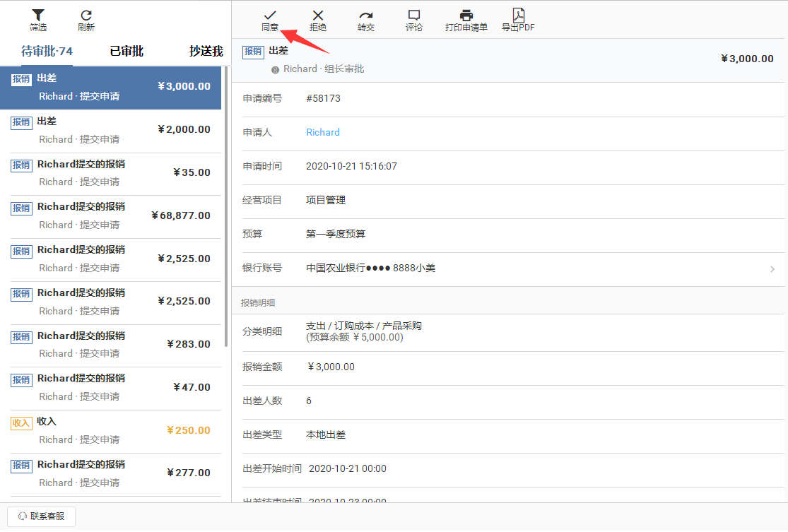Click the 同意 approve checkmark icon
Viewport: 788px width, 532px height.
(x=270, y=15)
